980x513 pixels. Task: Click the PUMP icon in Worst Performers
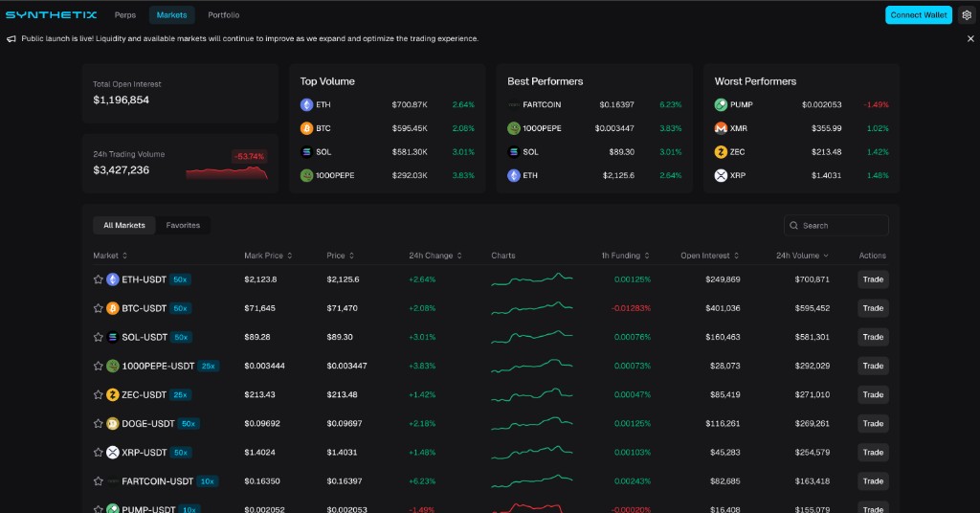(721, 104)
